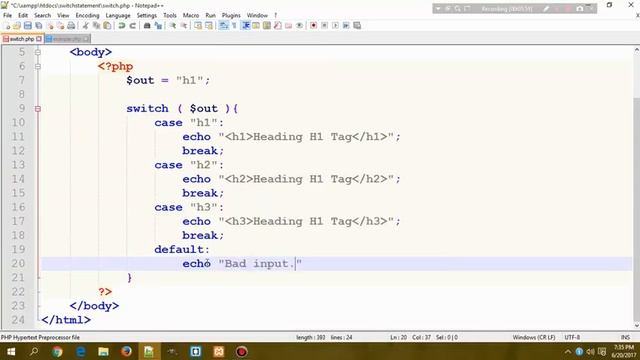The height and width of the screenshot is (360, 640).
Task: Toggle the INS insert mode in the status bar
Action: coord(625,338)
